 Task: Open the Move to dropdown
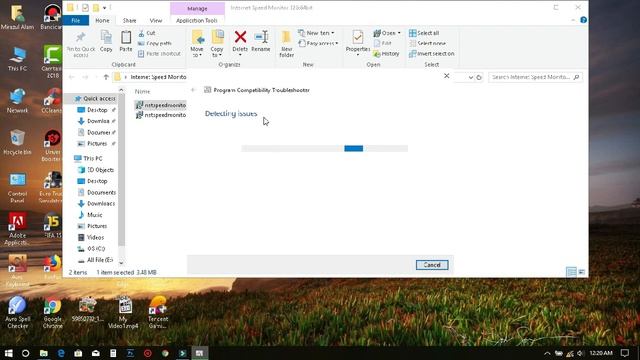pyautogui.click(x=197, y=43)
